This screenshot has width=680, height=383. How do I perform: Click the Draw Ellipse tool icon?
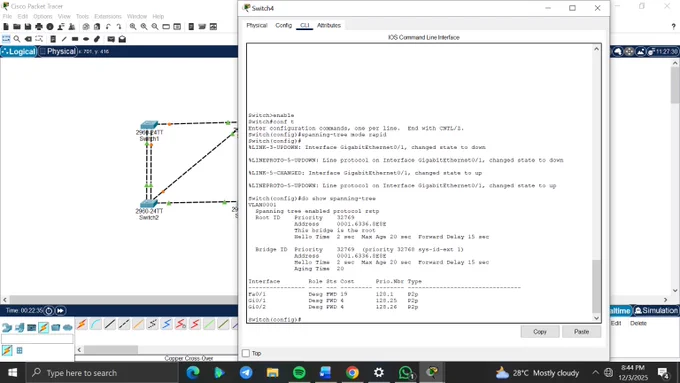tap(86, 39)
